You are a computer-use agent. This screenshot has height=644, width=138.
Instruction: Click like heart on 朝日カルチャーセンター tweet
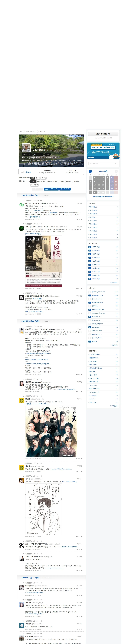click(82, 219)
